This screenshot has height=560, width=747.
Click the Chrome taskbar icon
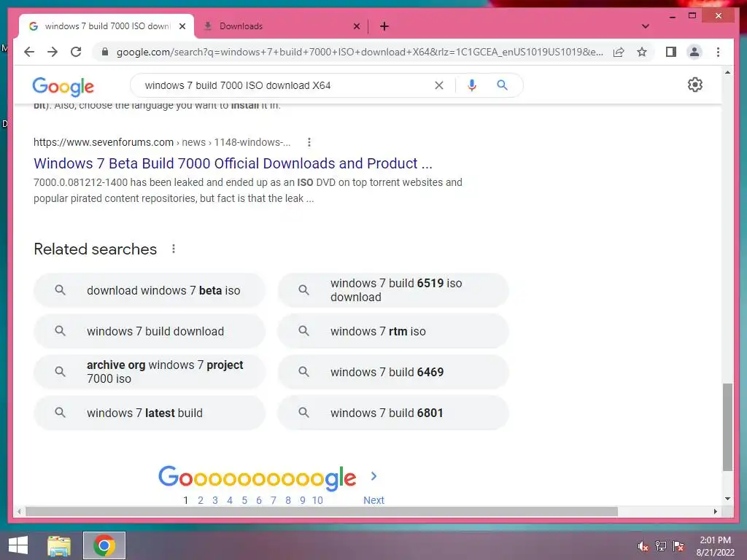104,545
